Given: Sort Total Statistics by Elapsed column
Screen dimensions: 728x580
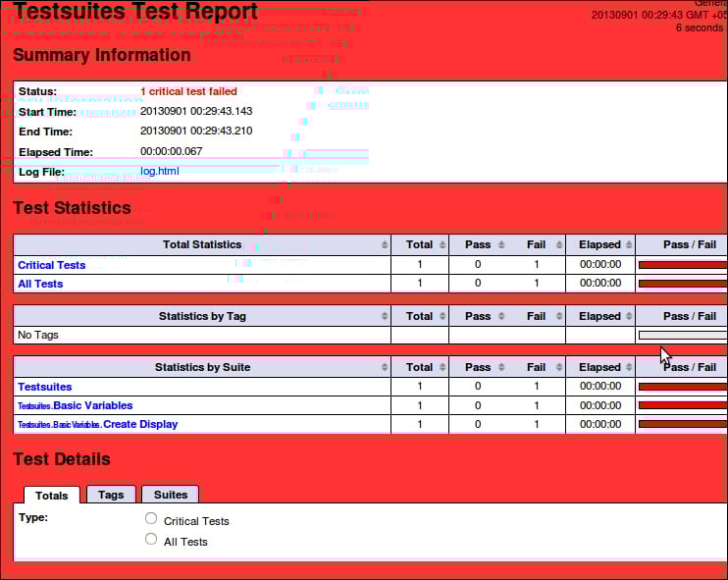Looking at the screenshot, I should [x=629, y=244].
